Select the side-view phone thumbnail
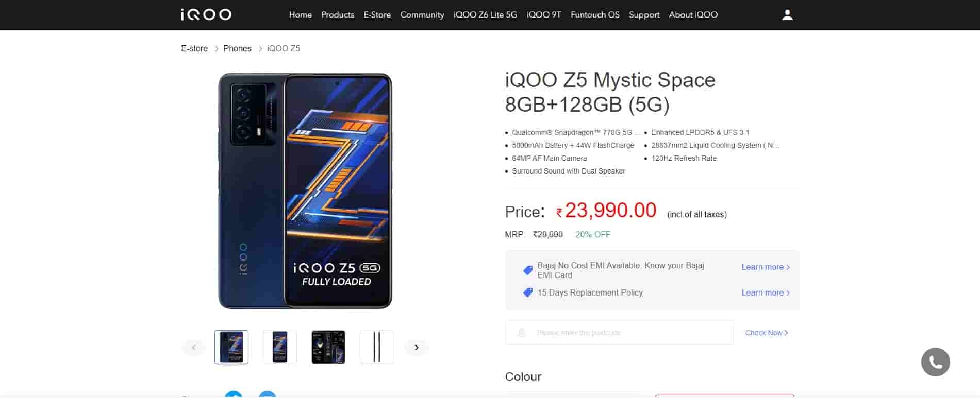This screenshot has width=980, height=398. point(376,347)
